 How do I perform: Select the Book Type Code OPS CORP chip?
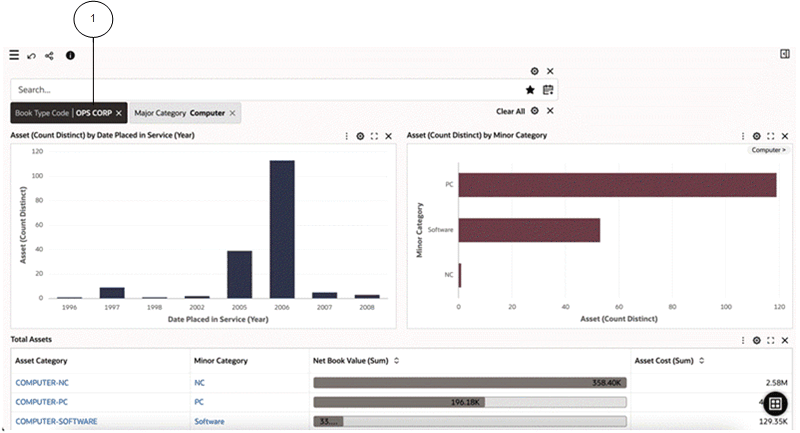pyautogui.click(x=69, y=113)
